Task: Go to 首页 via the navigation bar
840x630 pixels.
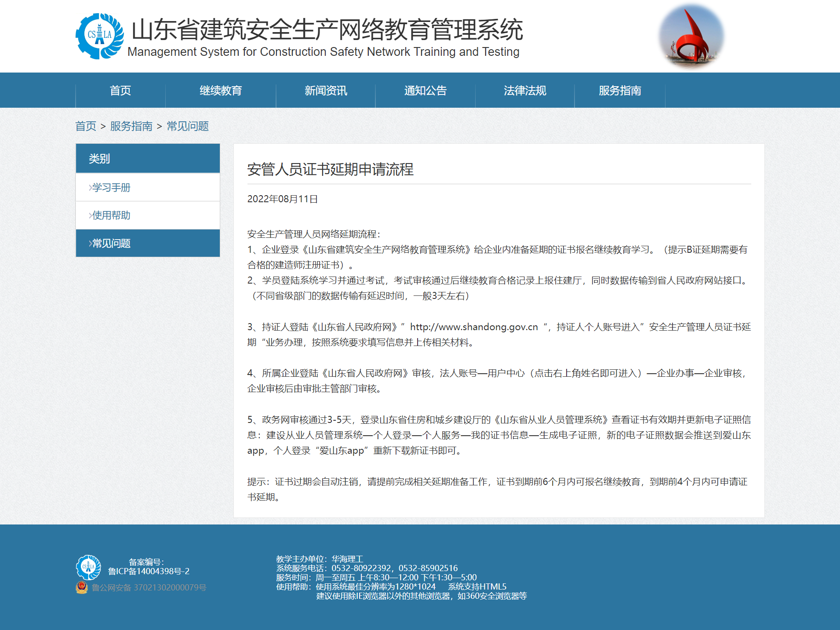Action: click(x=120, y=91)
